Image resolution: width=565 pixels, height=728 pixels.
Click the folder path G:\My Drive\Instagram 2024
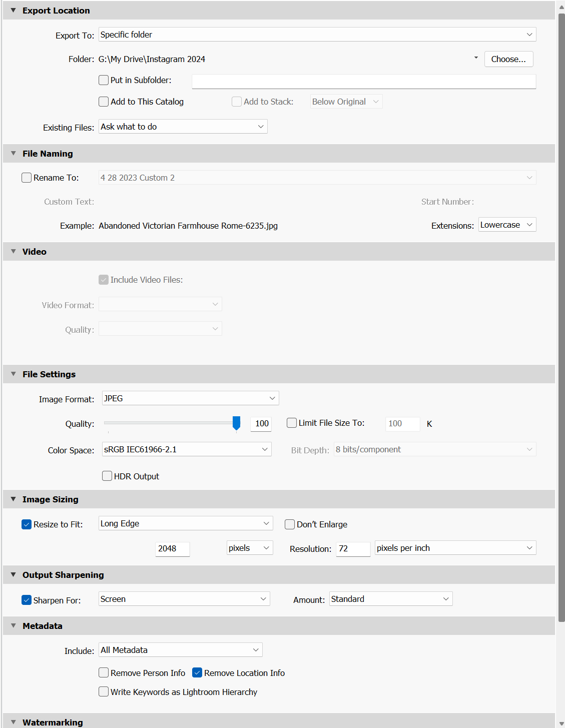152,59
